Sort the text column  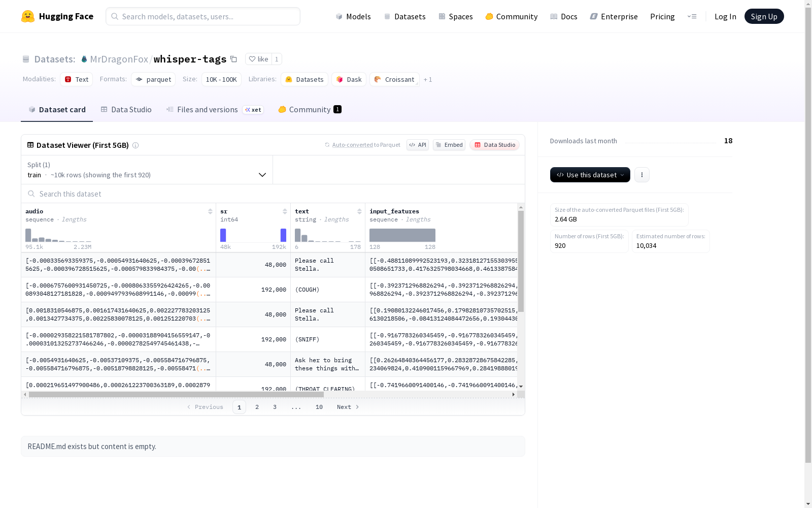click(359, 211)
